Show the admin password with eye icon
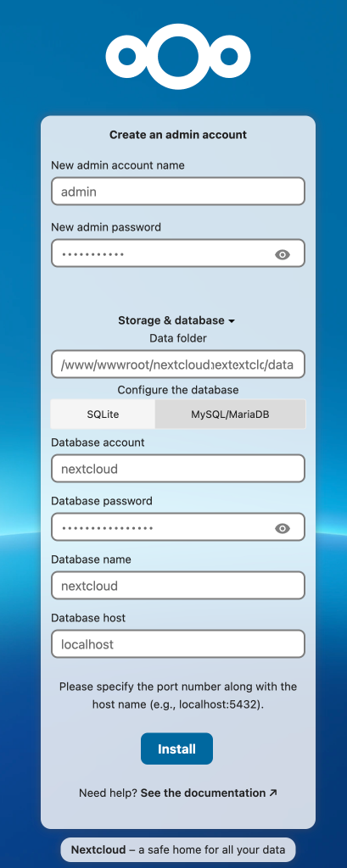The image size is (347, 868). 283,254
